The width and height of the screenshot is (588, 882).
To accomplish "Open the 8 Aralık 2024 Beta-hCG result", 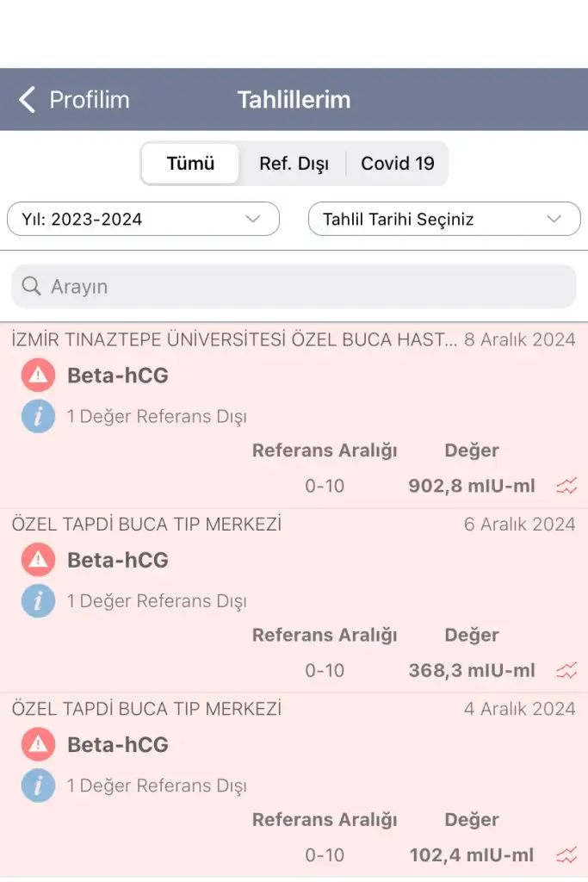I will point(118,376).
